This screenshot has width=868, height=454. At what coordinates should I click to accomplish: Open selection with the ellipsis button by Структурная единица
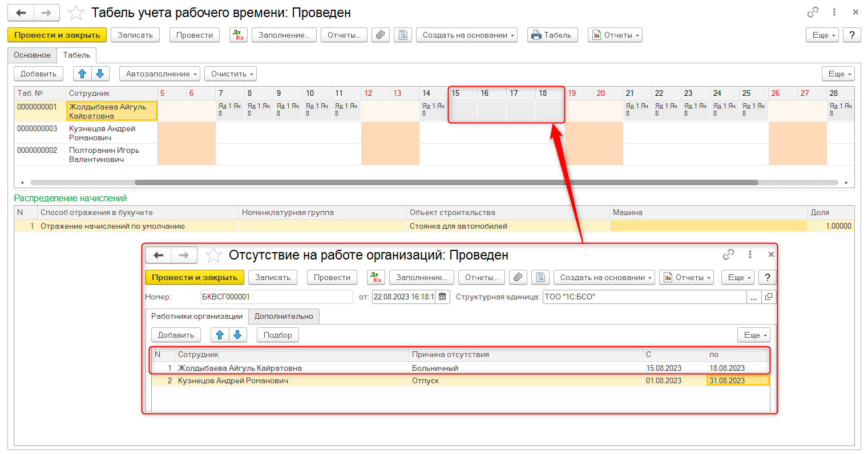tap(754, 297)
